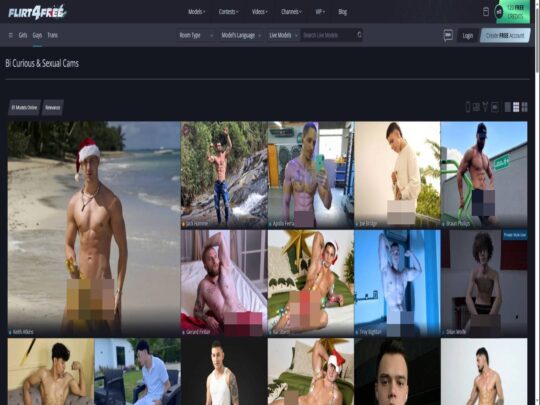Open the Braun Phillips model thumbnail
This screenshot has height=405, width=540.
pyautogui.click(x=484, y=175)
